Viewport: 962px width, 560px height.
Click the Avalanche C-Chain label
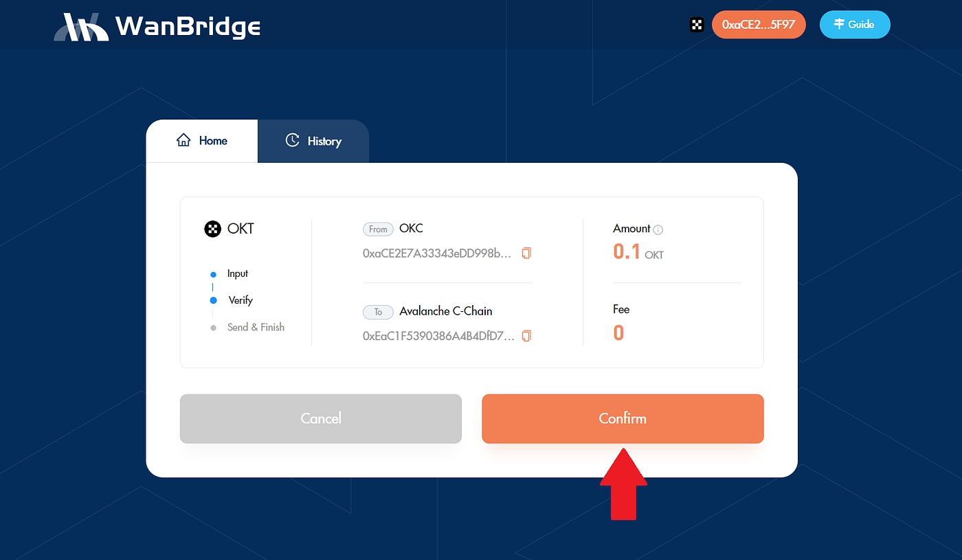click(446, 311)
